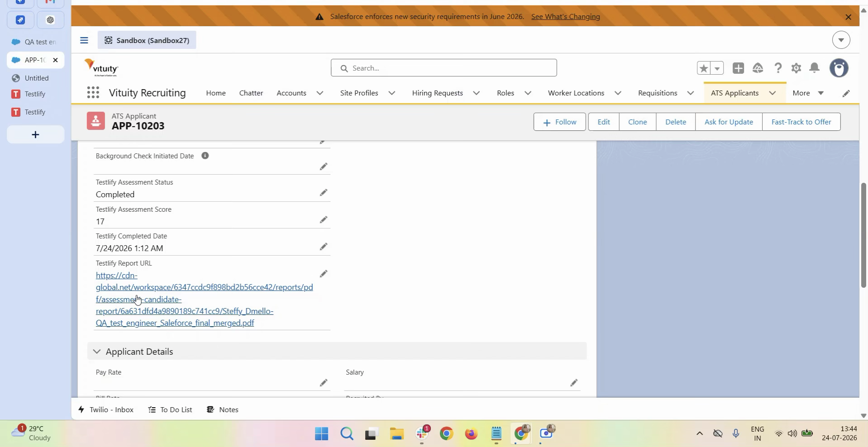
Task: Show Background Check Initiated Date help info
Action: pos(205,156)
